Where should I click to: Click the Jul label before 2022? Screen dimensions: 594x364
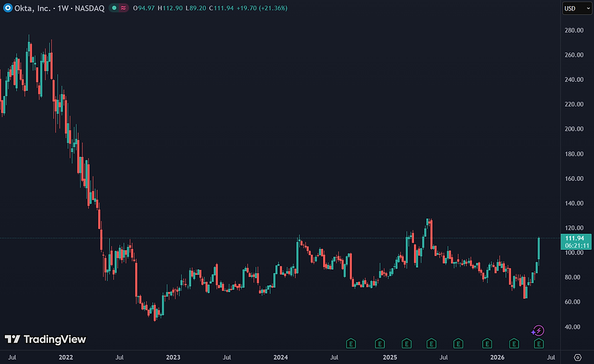click(x=12, y=357)
